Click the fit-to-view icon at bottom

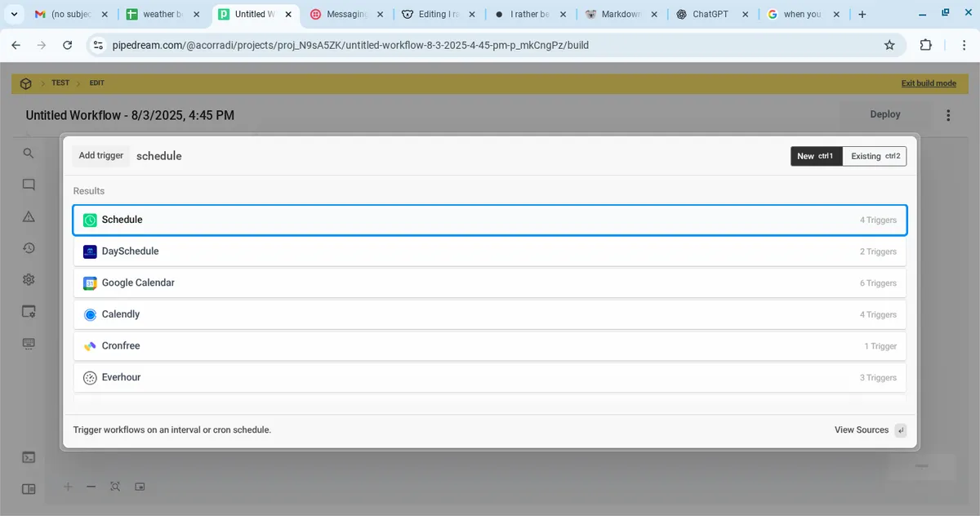coord(115,487)
